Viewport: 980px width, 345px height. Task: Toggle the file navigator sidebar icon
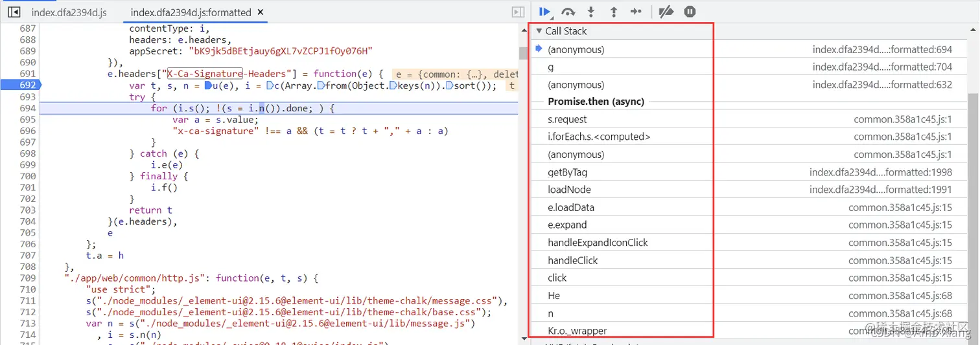[14, 12]
